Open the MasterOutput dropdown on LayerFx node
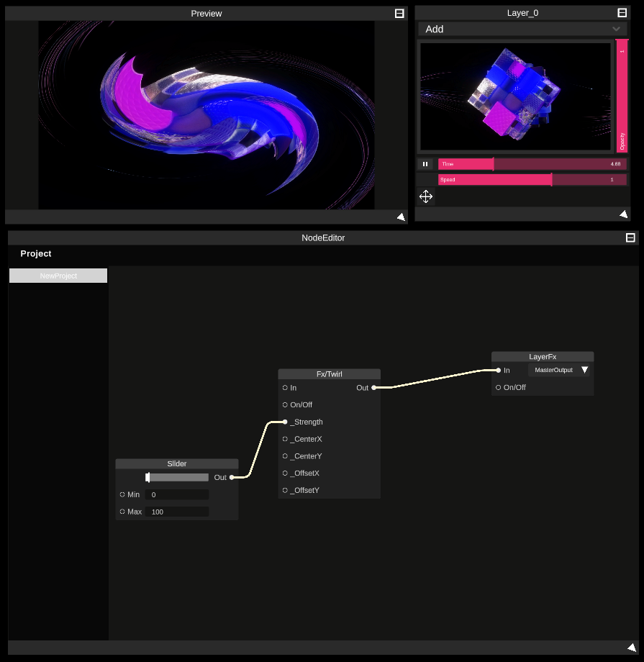The width and height of the screenshot is (644, 662). point(559,370)
